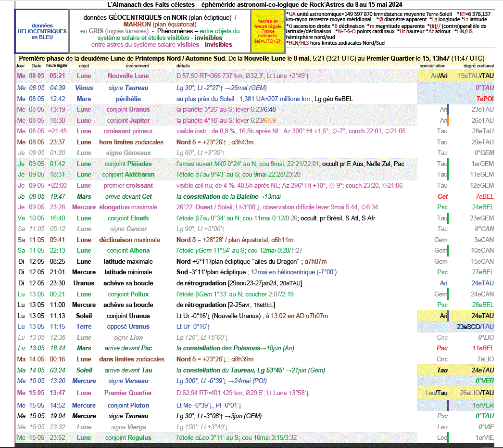Screen dimensions: 503x448
Task: Click the "événement" column header
Action: (138, 66)
